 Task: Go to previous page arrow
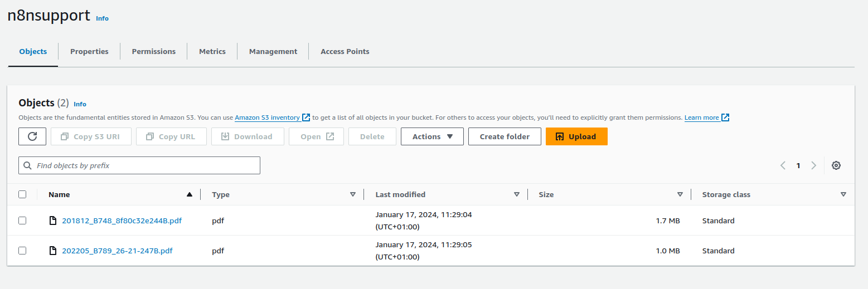coord(783,165)
